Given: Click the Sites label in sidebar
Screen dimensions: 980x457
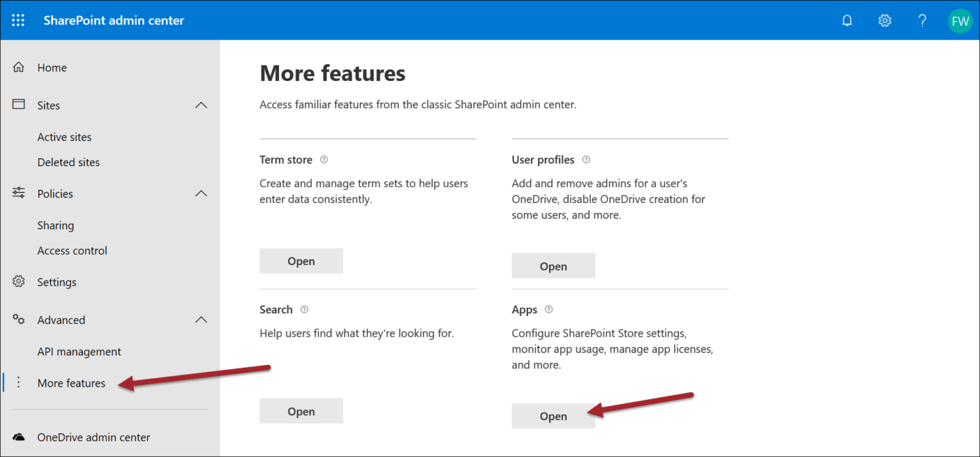Looking at the screenshot, I should click(x=48, y=106).
